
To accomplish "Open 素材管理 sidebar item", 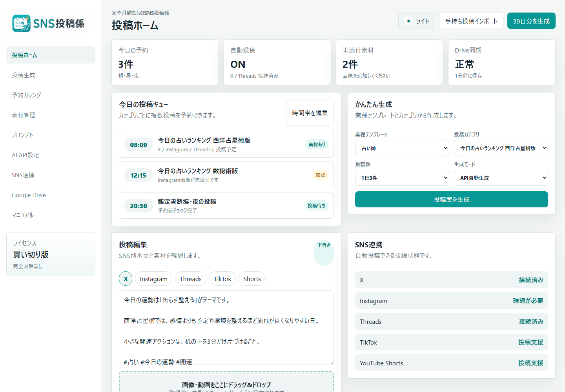I will click(51, 115).
